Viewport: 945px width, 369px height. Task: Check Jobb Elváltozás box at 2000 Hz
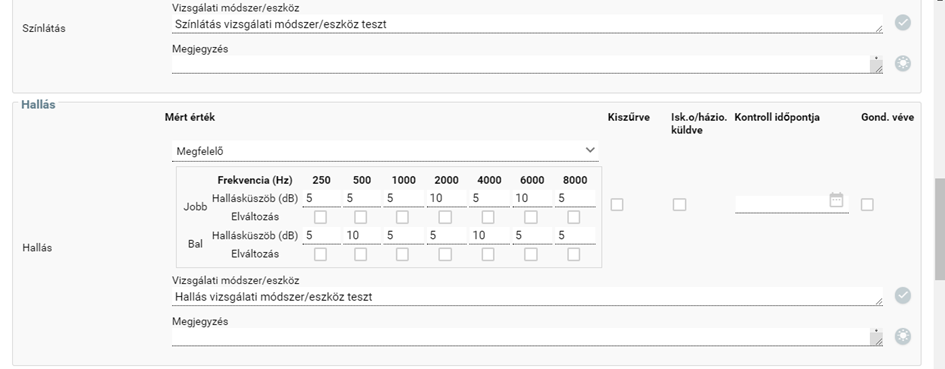(445, 216)
